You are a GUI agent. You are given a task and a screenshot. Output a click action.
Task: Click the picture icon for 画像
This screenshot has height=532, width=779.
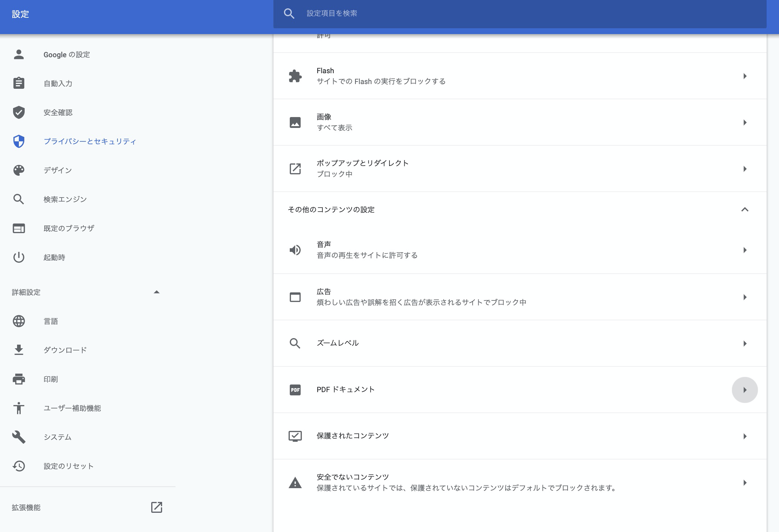[x=295, y=122]
